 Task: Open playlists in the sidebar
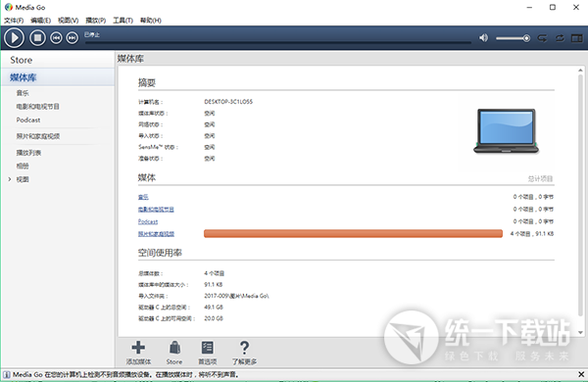click(28, 153)
